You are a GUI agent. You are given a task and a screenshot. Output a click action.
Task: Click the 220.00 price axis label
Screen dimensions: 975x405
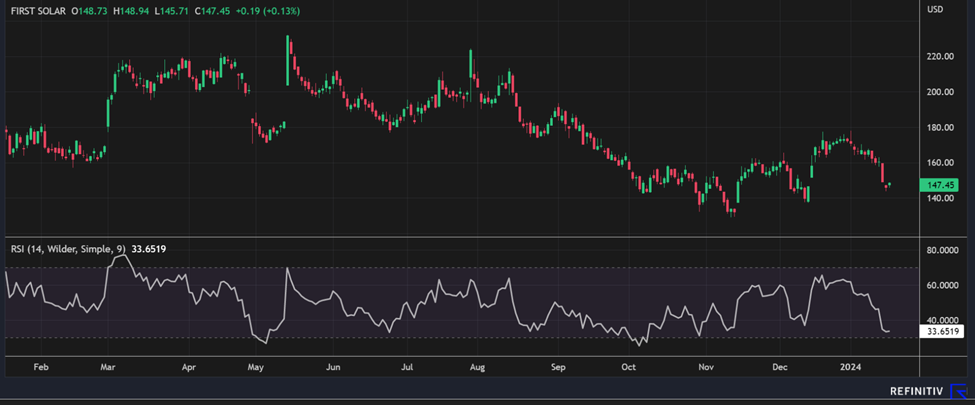tap(941, 57)
